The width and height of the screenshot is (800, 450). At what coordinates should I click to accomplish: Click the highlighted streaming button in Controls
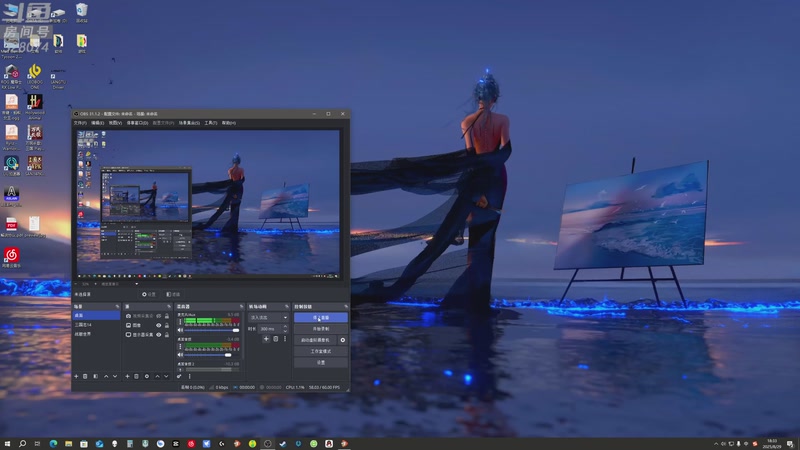321,317
